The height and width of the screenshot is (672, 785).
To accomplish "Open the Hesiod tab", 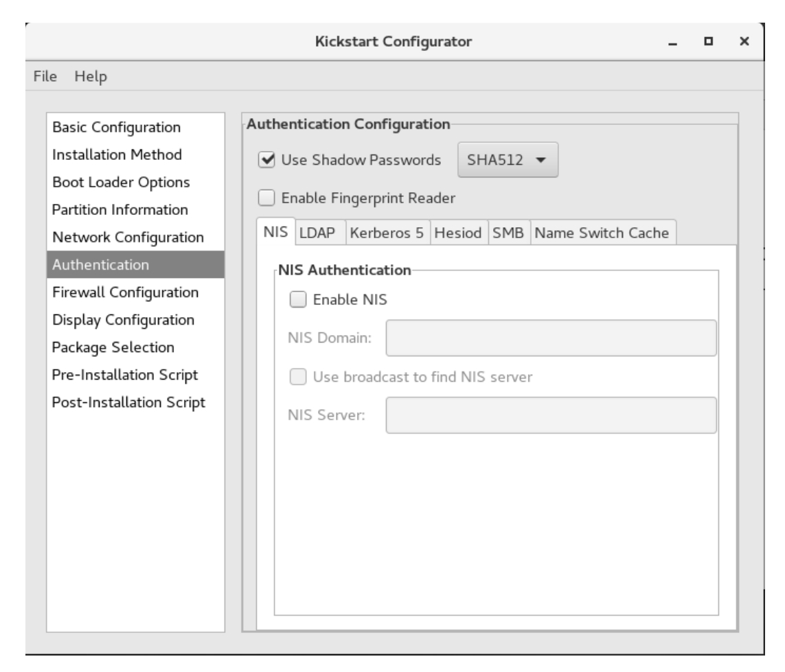I will [459, 233].
